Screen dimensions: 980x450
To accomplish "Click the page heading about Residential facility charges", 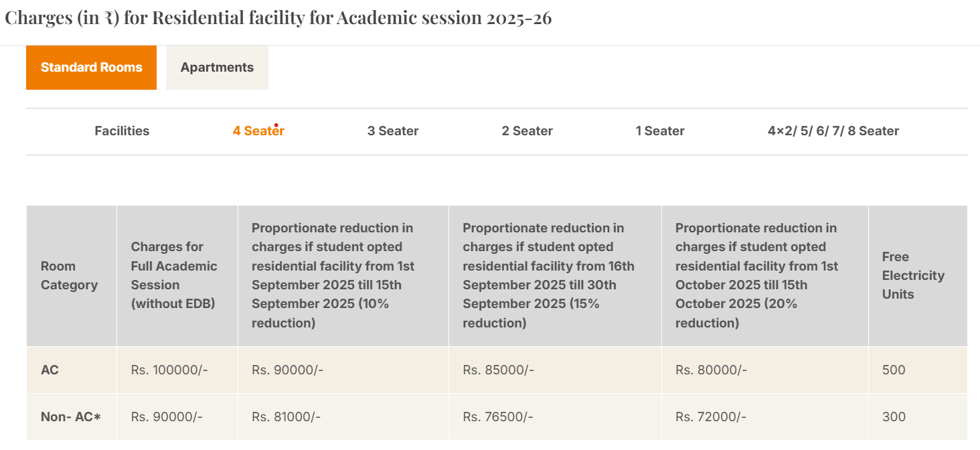I will click(x=278, y=17).
